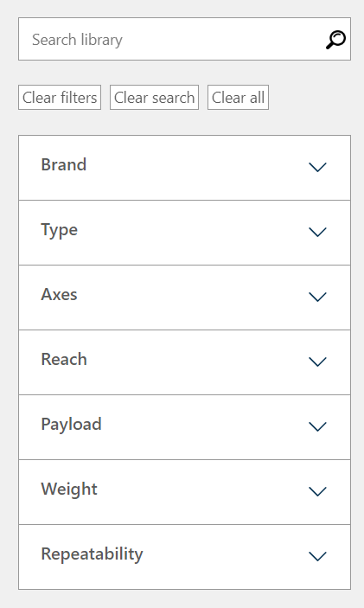Open the Repeatability filter heading text
The height and width of the screenshot is (608, 364).
click(92, 554)
